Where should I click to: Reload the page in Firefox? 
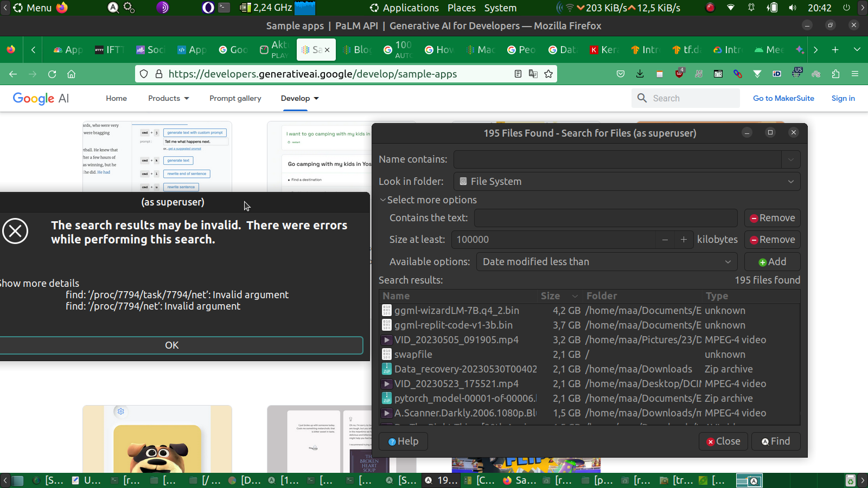tap(52, 74)
